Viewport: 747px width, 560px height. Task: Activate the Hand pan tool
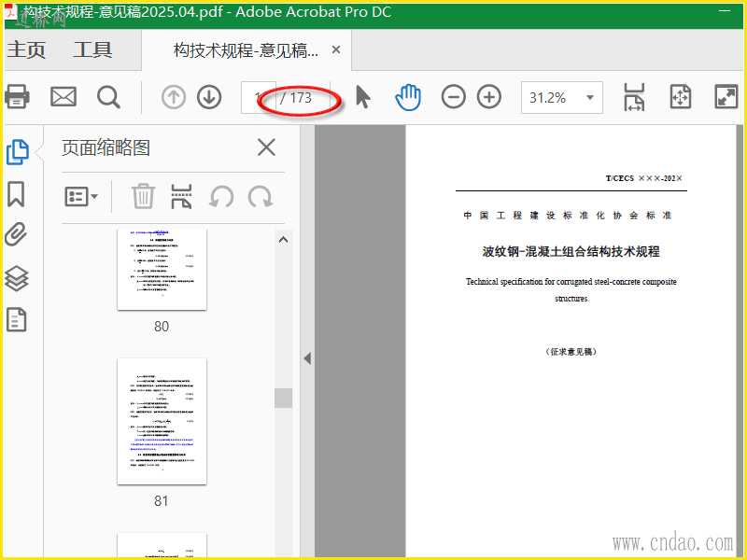(408, 97)
